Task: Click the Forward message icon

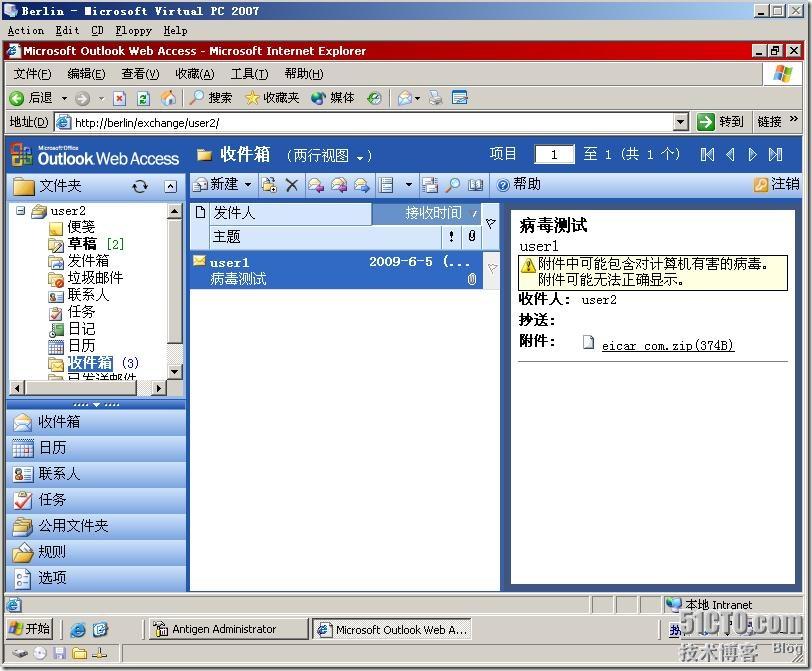Action: point(361,185)
